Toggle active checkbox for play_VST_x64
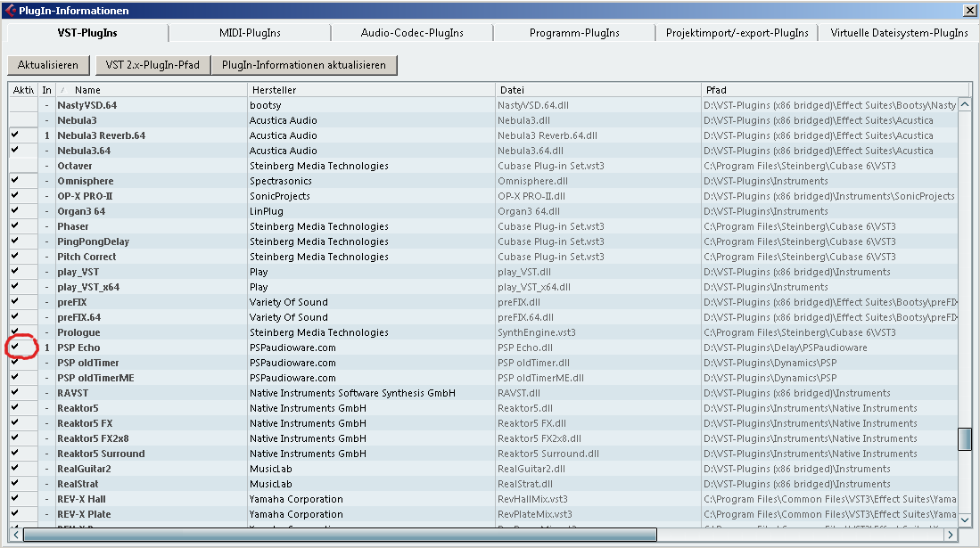The image size is (980, 548). (15, 286)
